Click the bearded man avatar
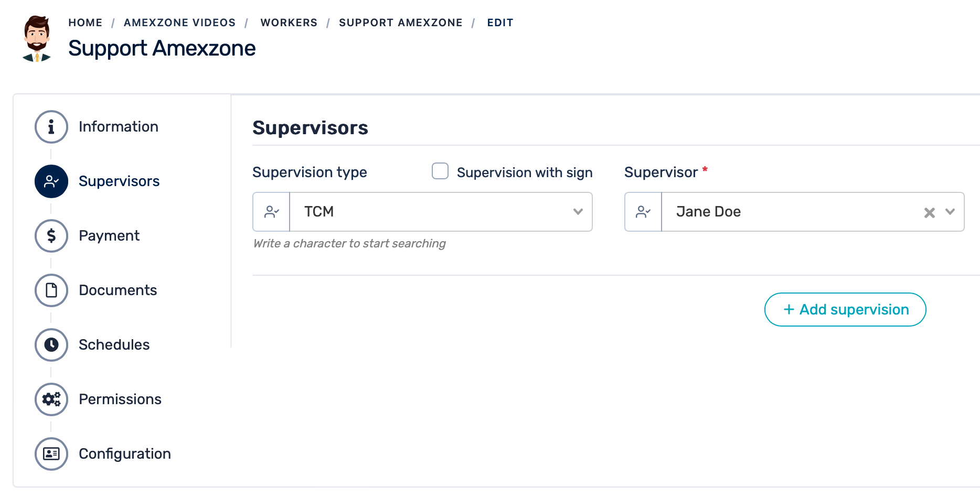The width and height of the screenshot is (980, 498). coord(37,39)
